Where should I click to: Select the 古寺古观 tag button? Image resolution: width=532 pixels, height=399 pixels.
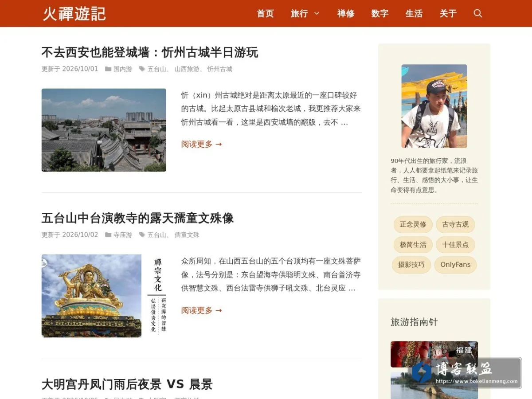(455, 224)
